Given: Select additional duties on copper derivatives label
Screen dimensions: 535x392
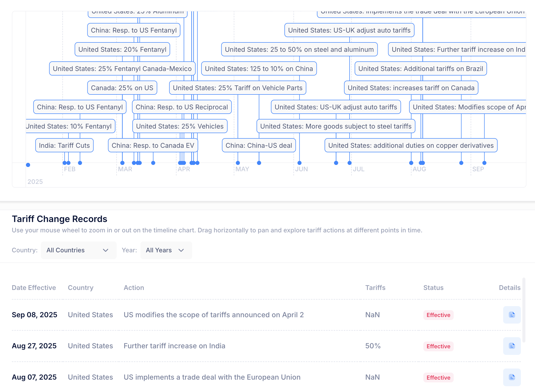Looking at the screenshot, I should point(411,145).
